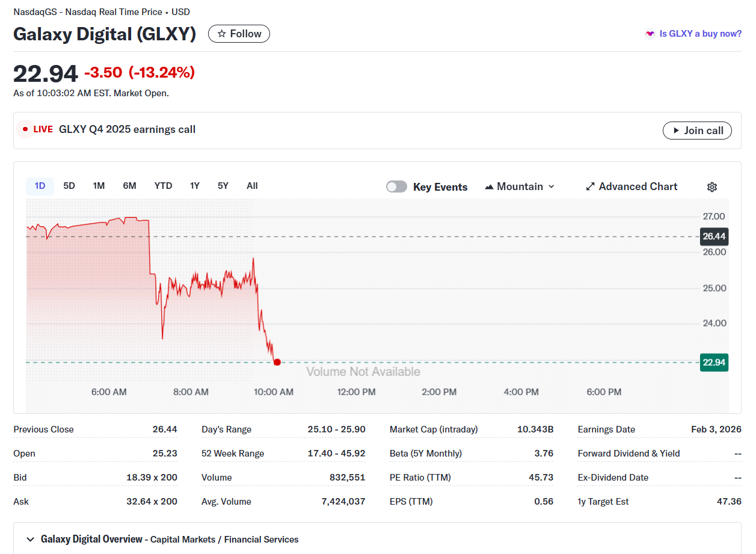This screenshot has height=554, width=756.
Task: Collapse the Galaxy Digital Overview section
Action: (x=30, y=539)
